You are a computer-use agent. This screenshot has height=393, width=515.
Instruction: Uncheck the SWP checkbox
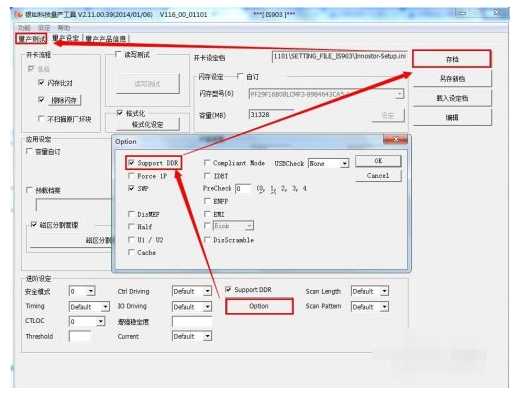[131, 188]
